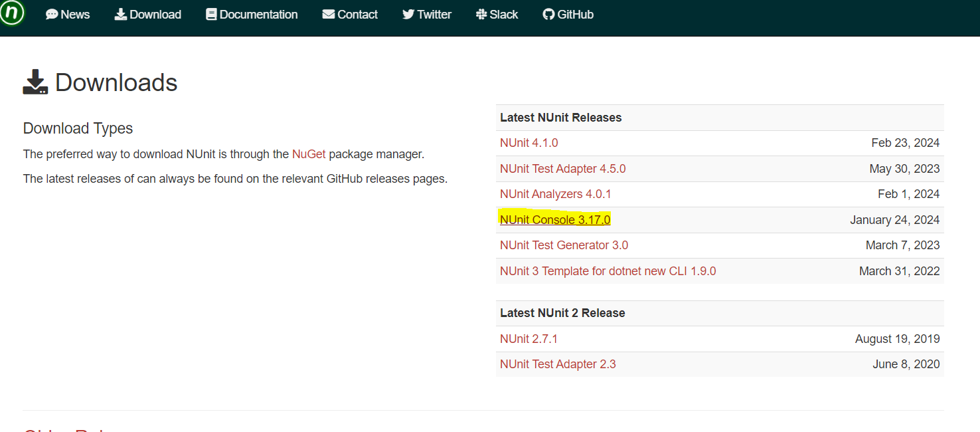980x432 pixels.
Task: Open the NUnit 2.7.1 release link
Action: click(x=529, y=339)
